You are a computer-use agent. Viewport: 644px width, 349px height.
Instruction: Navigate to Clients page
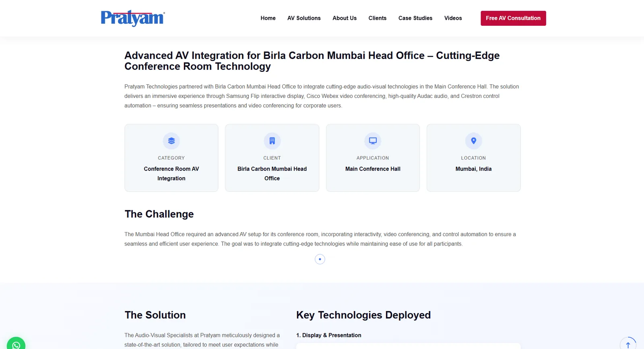[x=378, y=18]
